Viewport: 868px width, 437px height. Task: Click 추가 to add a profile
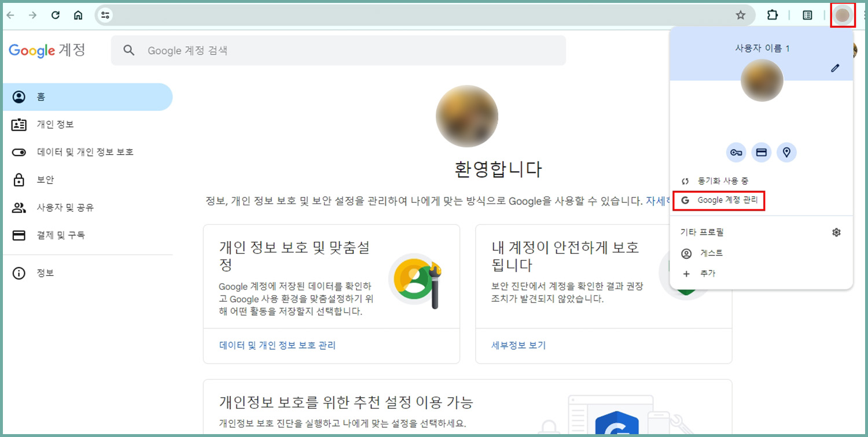(761, 273)
